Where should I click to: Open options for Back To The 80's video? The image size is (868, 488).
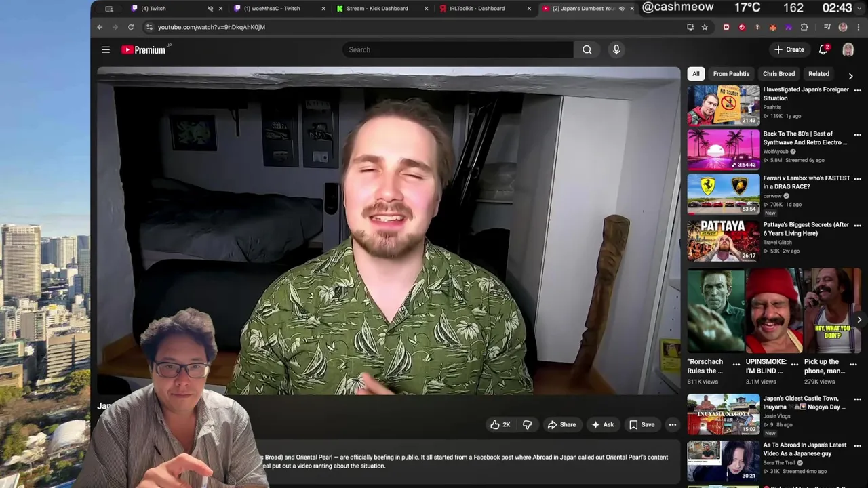tap(857, 134)
